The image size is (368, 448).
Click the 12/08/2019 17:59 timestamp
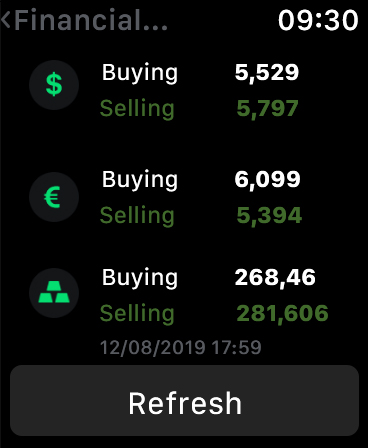pos(181,347)
